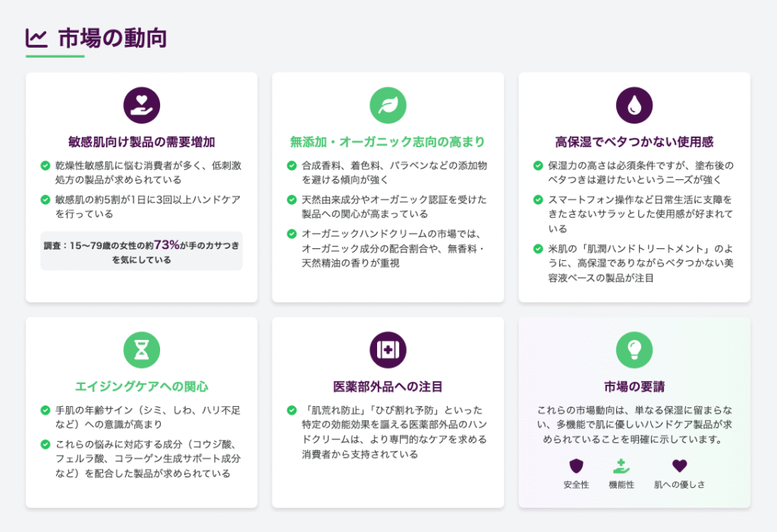Click the water droplet icon for 高保湿
The height and width of the screenshot is (532, 777).
634,105
